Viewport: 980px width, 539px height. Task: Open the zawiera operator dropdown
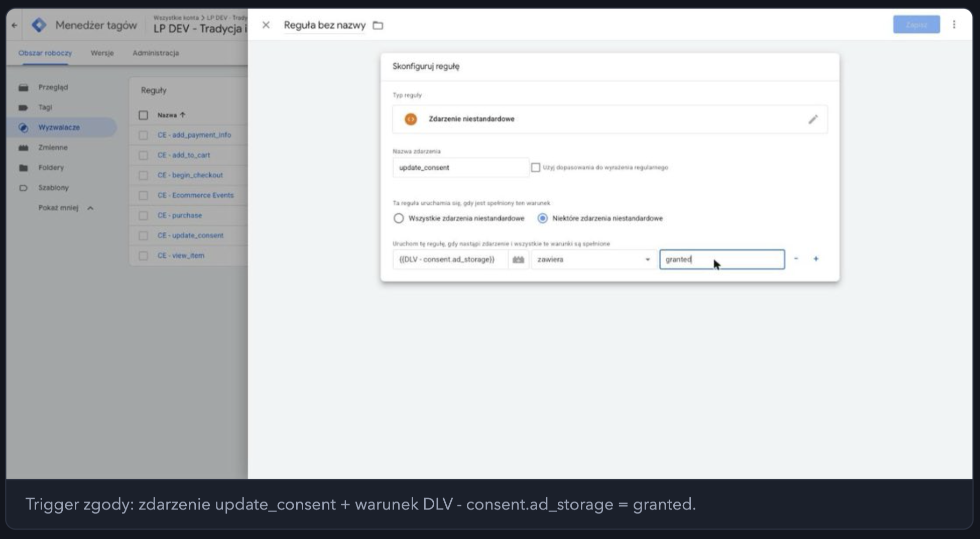593,259
